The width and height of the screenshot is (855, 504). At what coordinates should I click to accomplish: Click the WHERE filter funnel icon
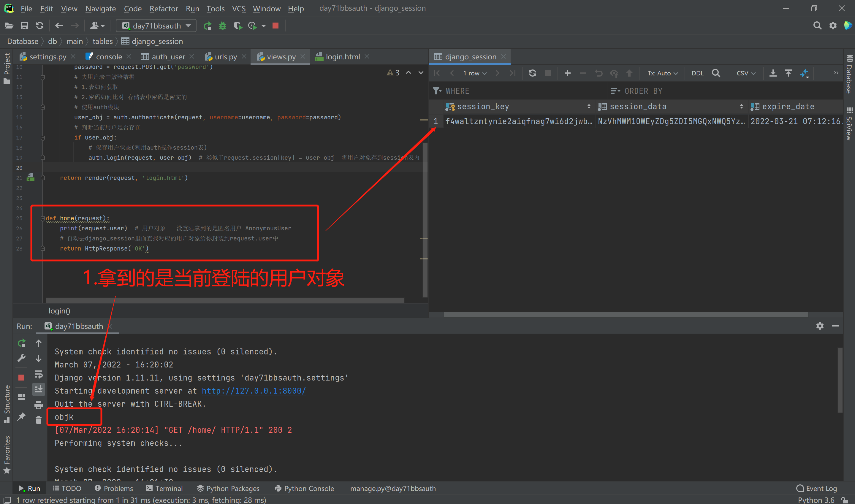point(437,91)
